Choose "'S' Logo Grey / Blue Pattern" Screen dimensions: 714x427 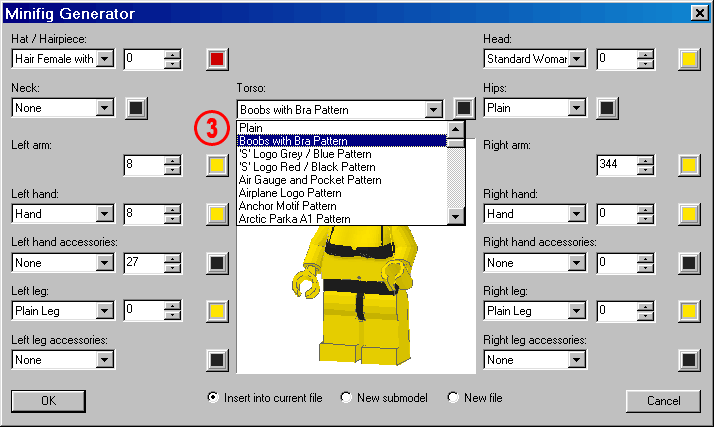coord(342,154)
